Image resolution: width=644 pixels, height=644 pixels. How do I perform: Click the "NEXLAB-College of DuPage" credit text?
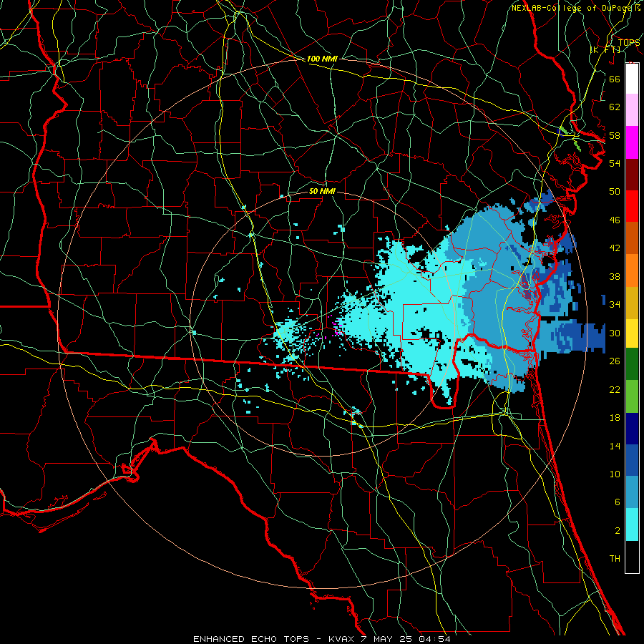(572, 8)
